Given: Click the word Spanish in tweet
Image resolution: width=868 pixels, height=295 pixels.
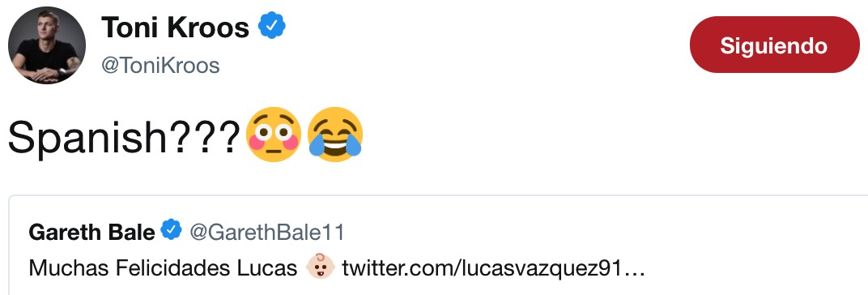Looking at the screenshot, I should tap(87, 136).
